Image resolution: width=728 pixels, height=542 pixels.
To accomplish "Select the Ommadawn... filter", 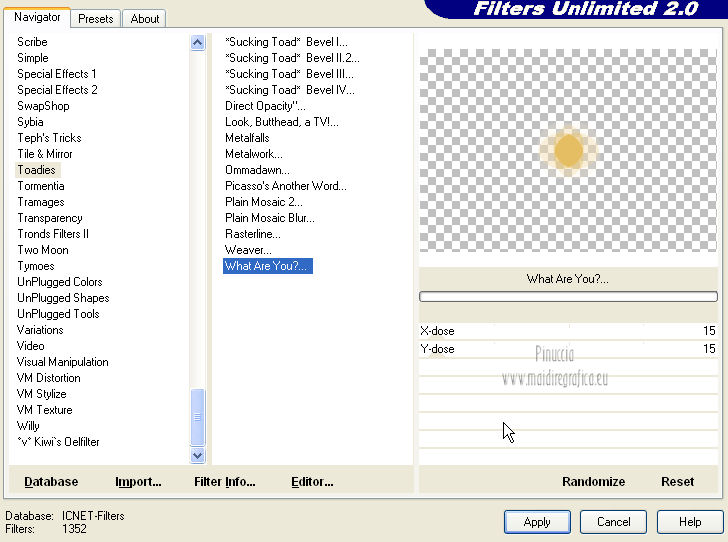I will 257,170.
